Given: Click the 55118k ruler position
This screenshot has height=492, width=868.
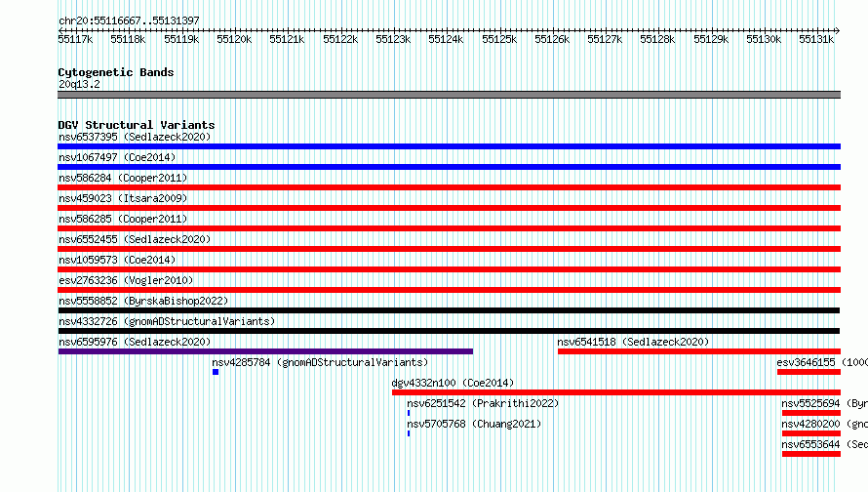Looking at the screenshot, I should tap(128, 39).
